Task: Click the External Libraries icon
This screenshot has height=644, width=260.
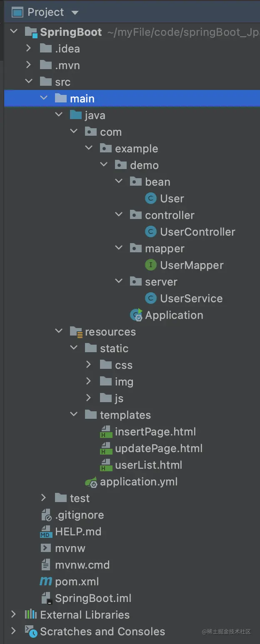Action: (x=31, y=615)
